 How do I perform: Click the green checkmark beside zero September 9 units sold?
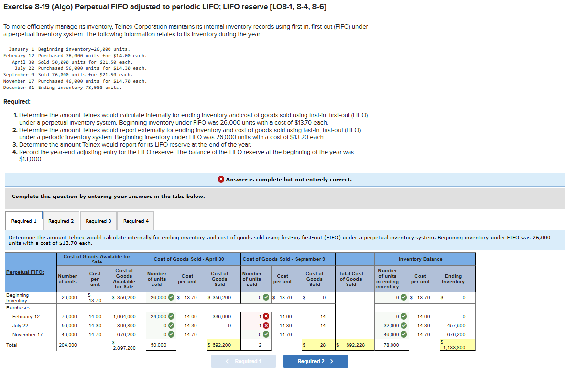coord(266,297)
